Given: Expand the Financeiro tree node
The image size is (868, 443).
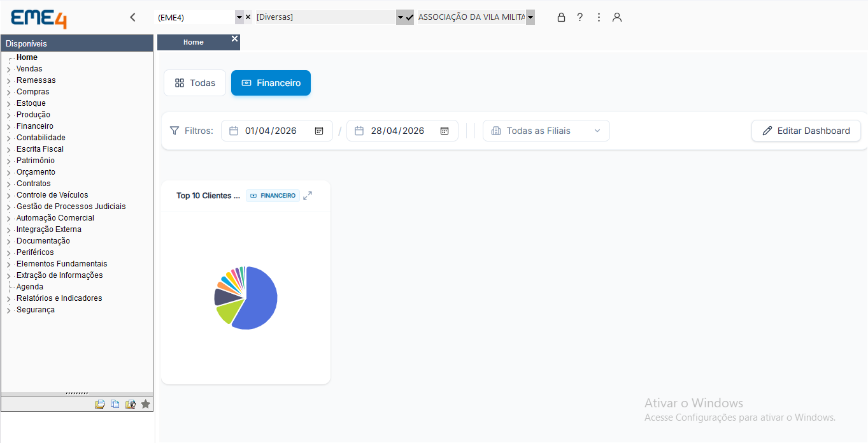Looking at the screenshot, I should [8, 127].
